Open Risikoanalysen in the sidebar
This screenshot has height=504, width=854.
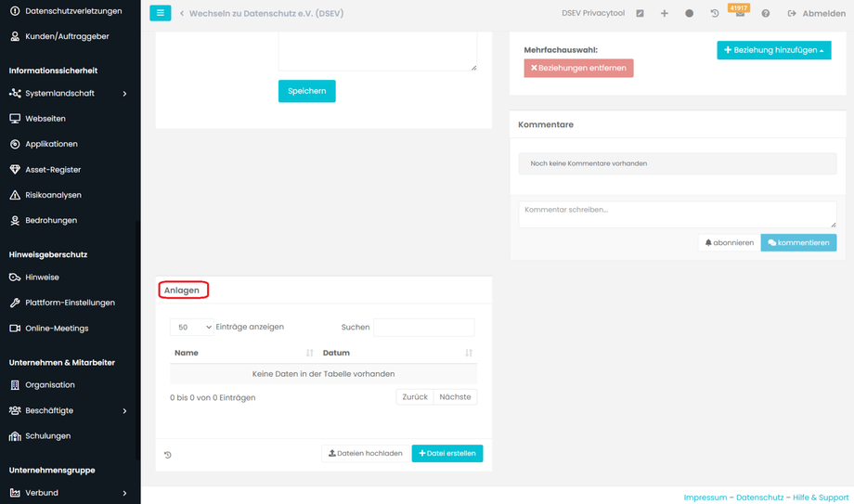pyautogui.click(x=53, y=195)
